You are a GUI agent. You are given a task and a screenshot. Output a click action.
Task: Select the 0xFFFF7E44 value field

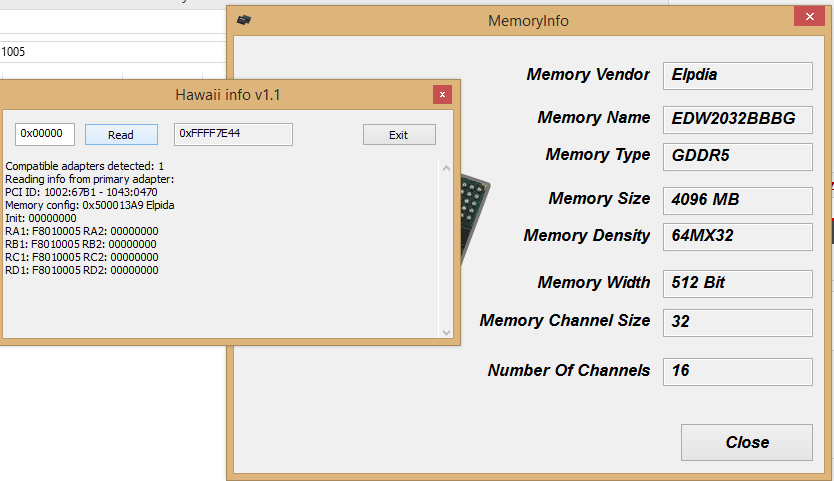[x=233, y=134]
